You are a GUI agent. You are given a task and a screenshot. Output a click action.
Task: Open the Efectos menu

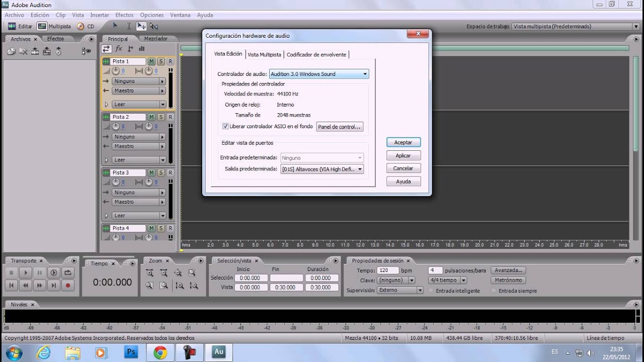coord(124,15)
